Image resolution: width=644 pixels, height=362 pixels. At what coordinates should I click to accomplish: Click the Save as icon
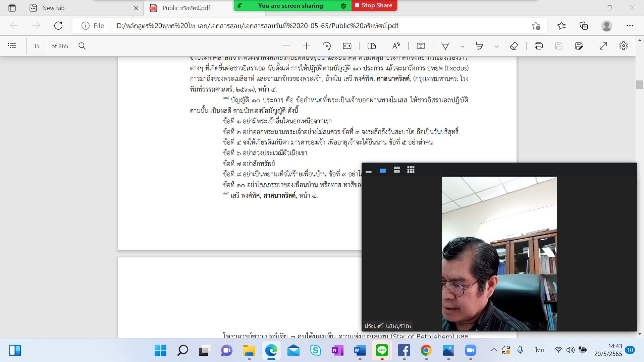click(x=579, y=46)
